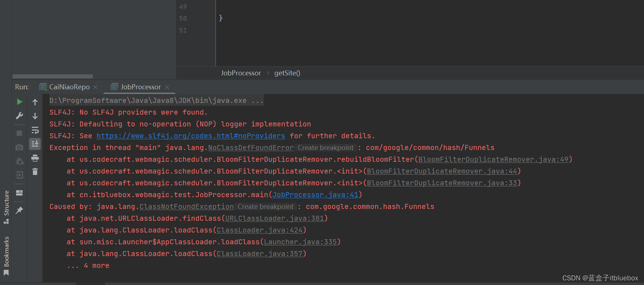Open Launcher.java:335 link
644x285 pixels.
tap(300, 242)
